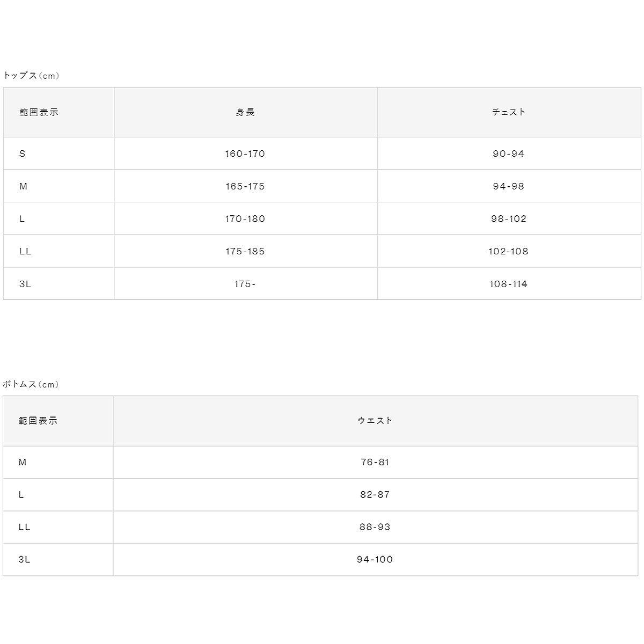Select the 175-185 height value
644x644 pixels.
(245, 251)
